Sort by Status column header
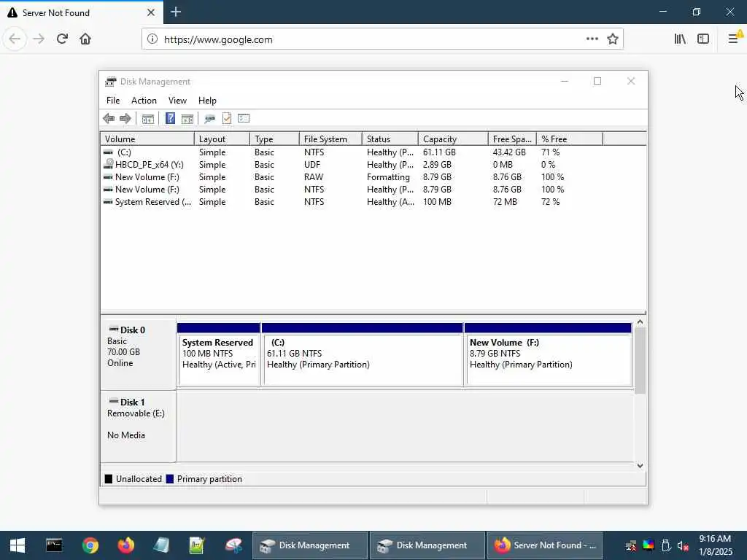 pos(390,139)
